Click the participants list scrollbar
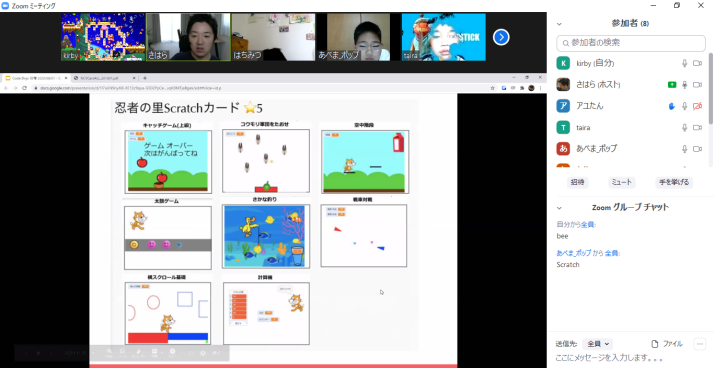Image resolution: width=714 pixels, height=368 pixels. (711, 89)
